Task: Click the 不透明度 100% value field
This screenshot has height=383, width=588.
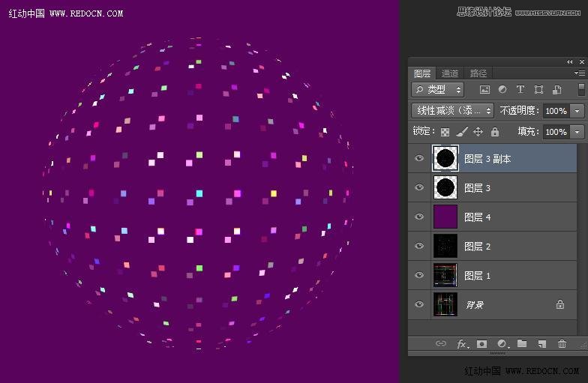Action: [x=556, y=111]
